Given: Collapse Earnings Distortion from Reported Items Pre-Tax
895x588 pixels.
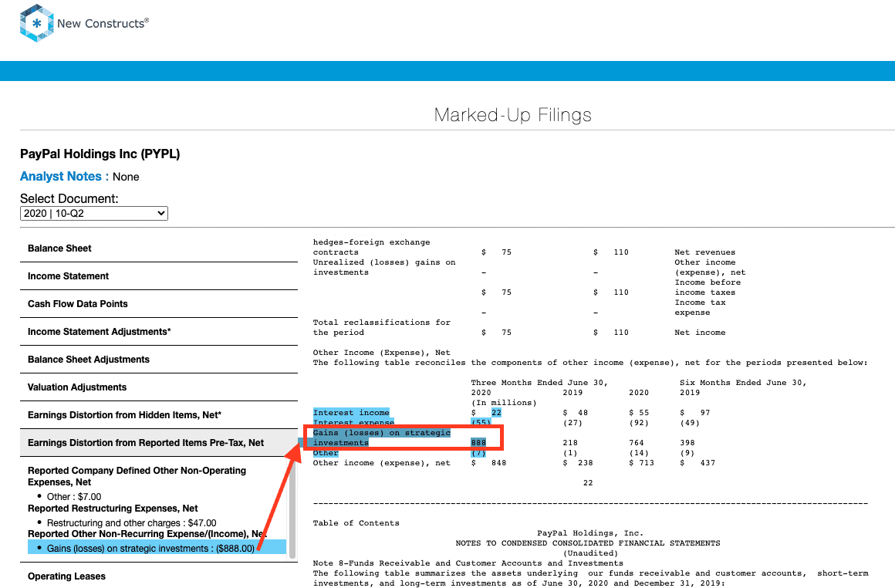Looking at the screenshot, I should click(159, 443).
